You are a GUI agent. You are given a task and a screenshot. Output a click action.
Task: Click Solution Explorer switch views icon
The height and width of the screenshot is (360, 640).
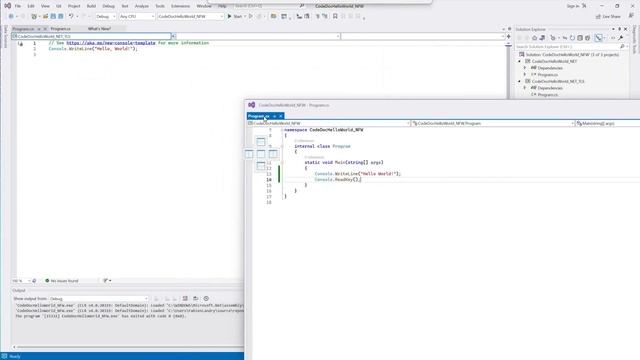(x=542, y=38)
